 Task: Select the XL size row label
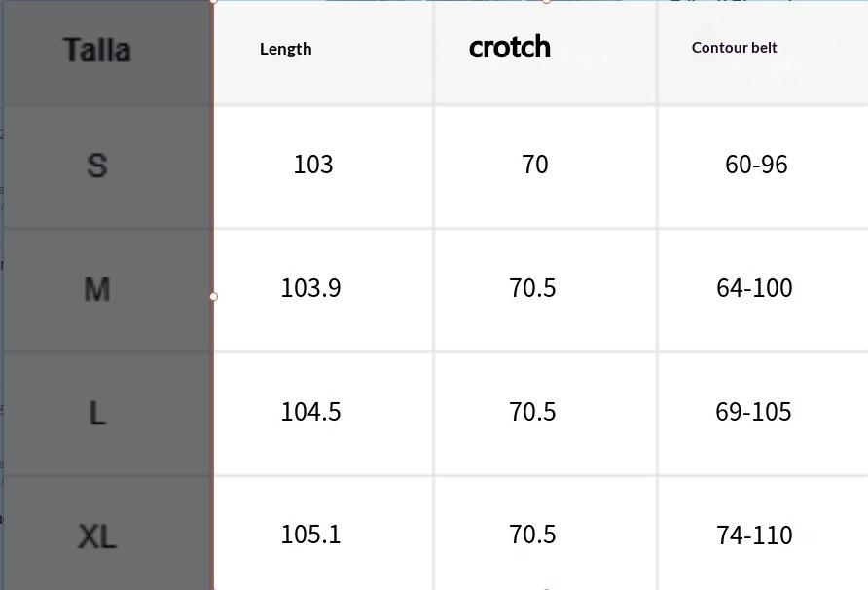coord(96,535)
